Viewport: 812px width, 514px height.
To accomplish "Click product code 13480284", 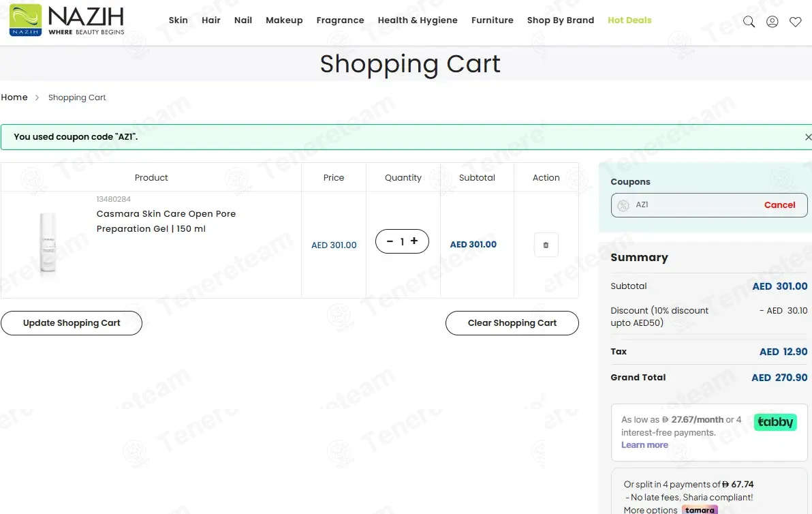I will coord(113,199).
